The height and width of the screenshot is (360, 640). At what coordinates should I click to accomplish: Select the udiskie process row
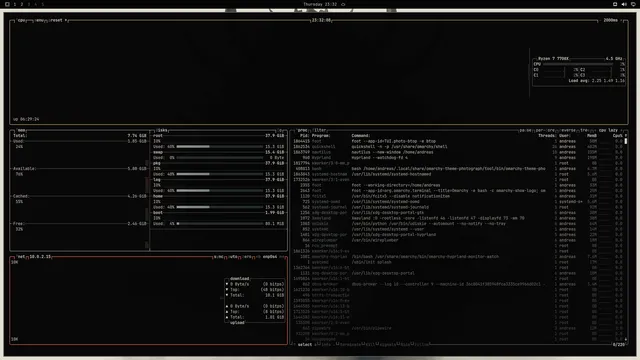458,224
